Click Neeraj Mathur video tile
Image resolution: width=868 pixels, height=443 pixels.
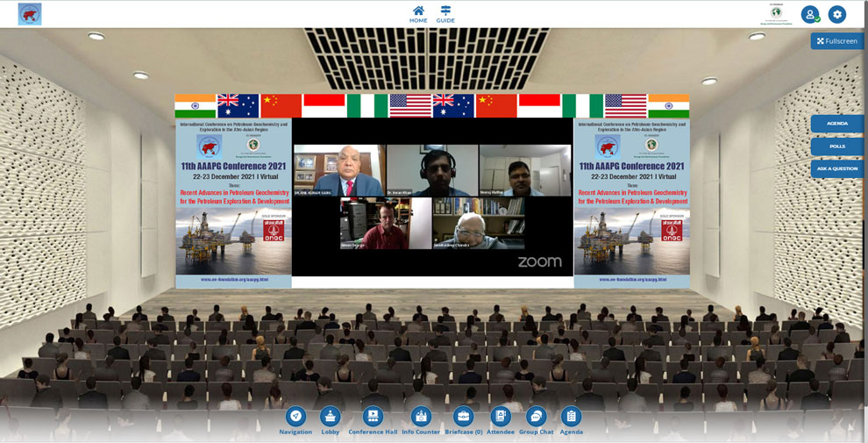coord(525,170)
